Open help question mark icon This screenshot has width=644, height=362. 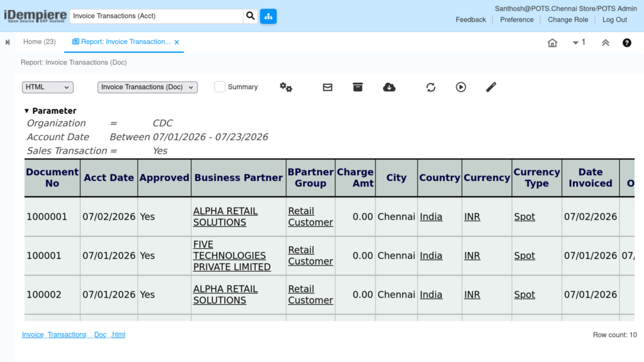(x=627, y=42)
